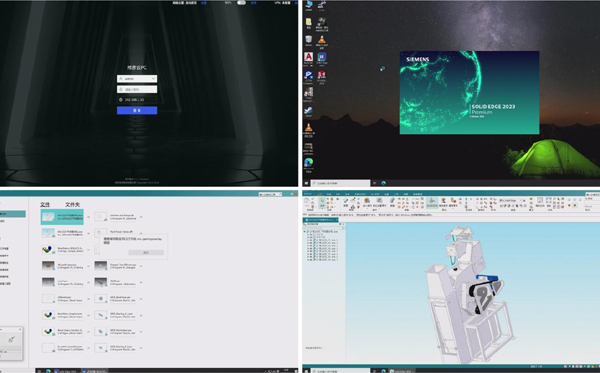Select the highlighted first recent assembly thumbnail
Viewport: 600px width, 373px height.
[x=48, y=217]
